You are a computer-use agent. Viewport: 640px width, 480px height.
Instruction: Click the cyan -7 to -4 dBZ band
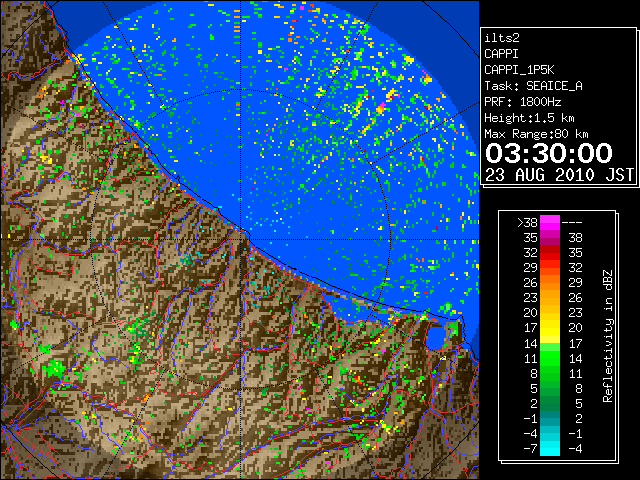click(550, 448)
